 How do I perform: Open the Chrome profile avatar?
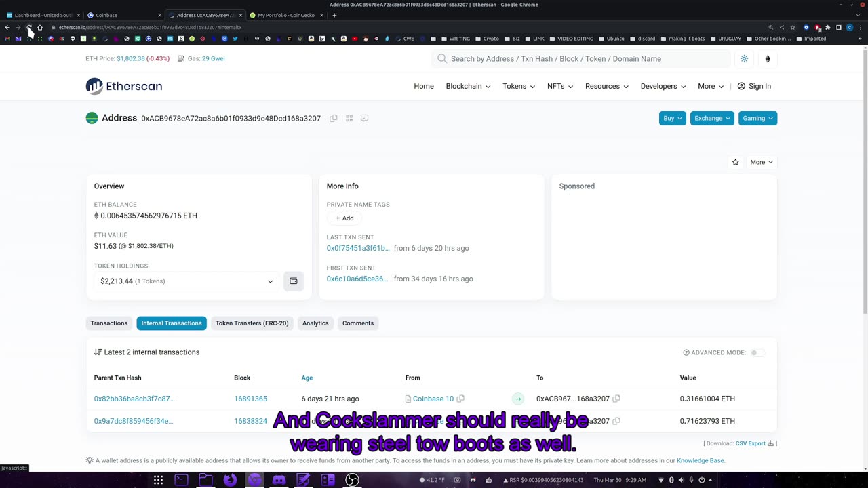click(849, 28)
